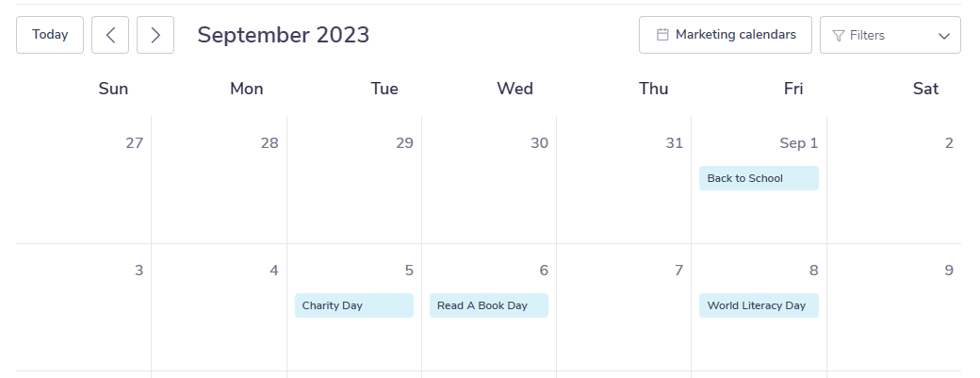Click the Wed column header
980x378 pixels.
pyautogui.click(x=515, y=89)
